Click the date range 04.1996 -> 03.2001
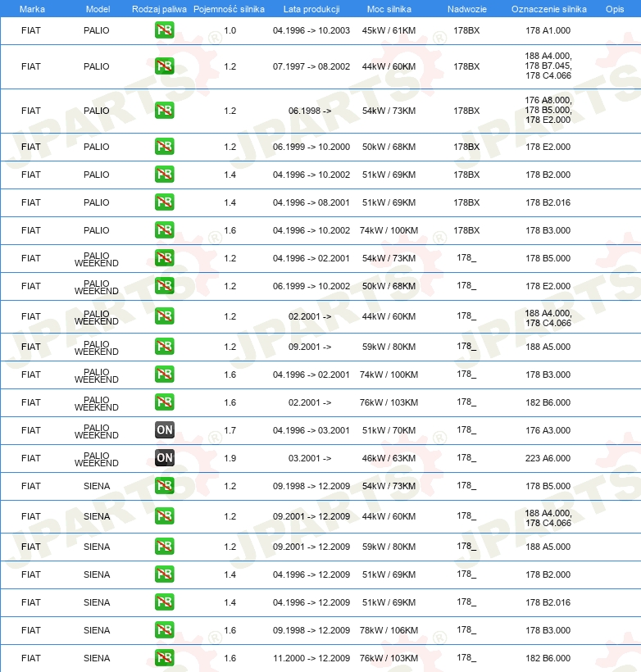 coord(311,430)
